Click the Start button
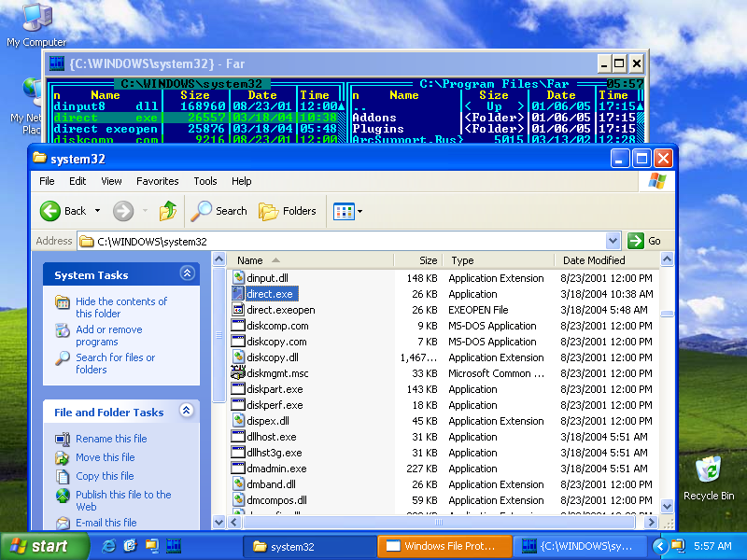747x560 pixels. click(x=44, y=546)
